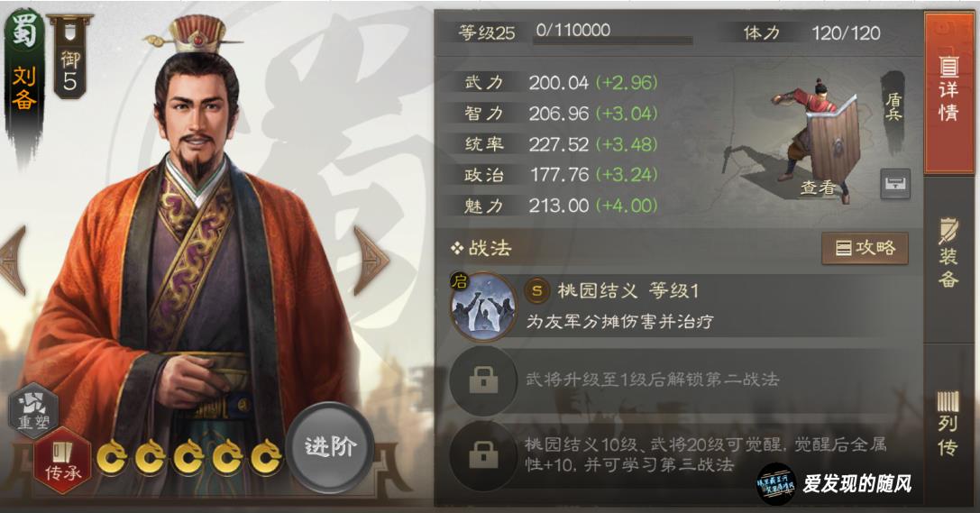Click the experience progress bar 0/110000

[x=613, y=32]
